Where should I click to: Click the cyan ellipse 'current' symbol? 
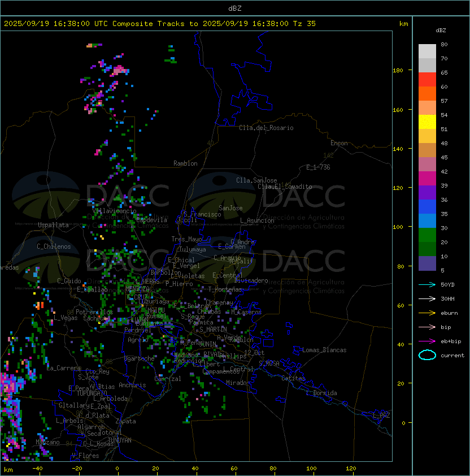(427, 355)
